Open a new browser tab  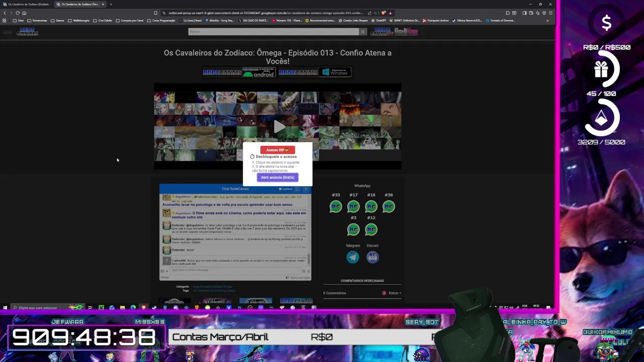click(x=111, y=4)
